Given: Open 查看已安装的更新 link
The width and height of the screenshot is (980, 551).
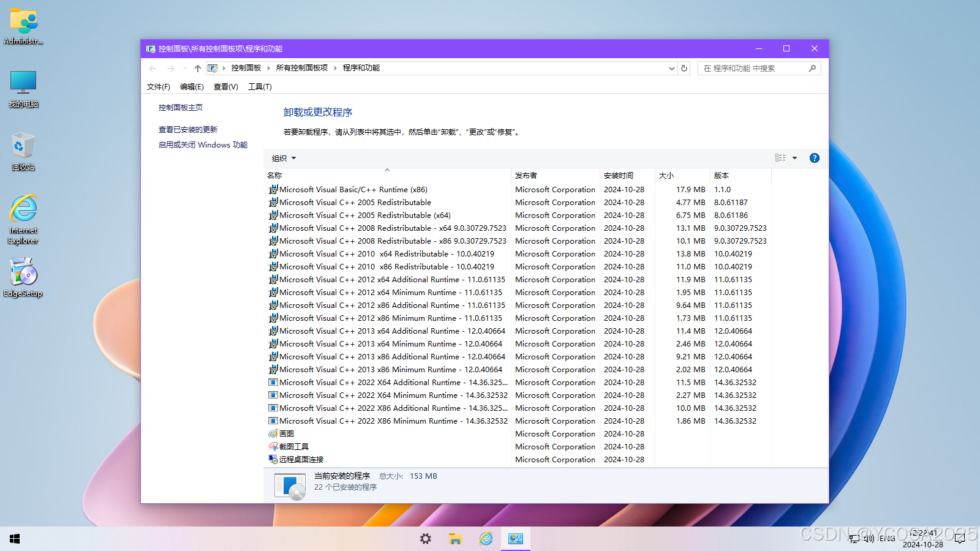Looking at the screenshot, I should point(188,130).
